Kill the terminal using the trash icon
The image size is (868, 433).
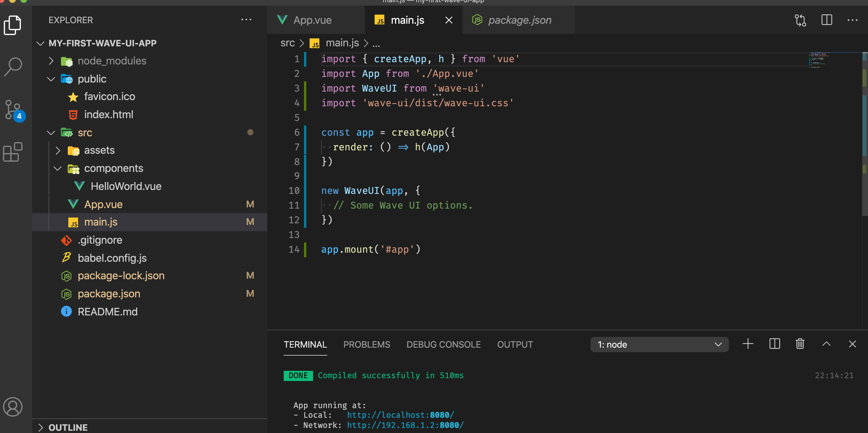[x=800, y=344]
